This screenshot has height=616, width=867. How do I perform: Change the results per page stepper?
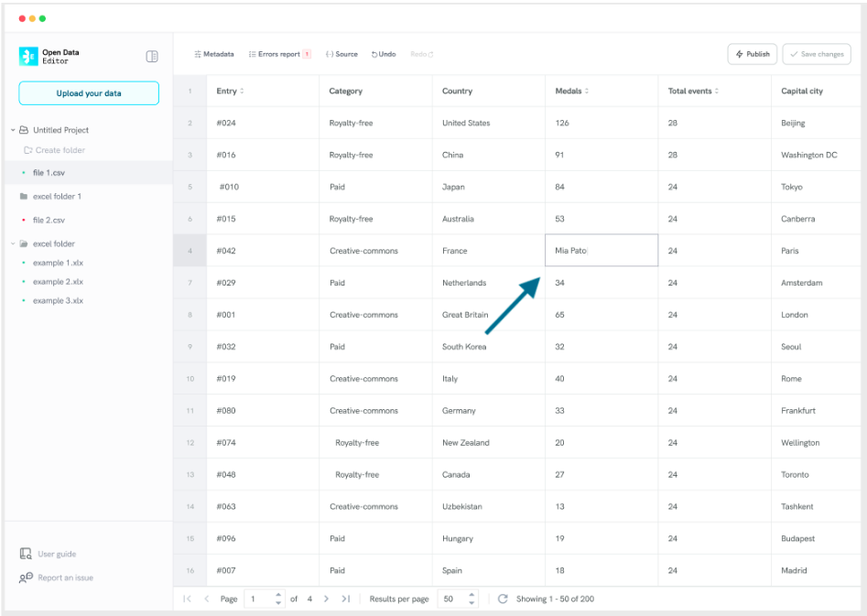(x=471, y=599)
